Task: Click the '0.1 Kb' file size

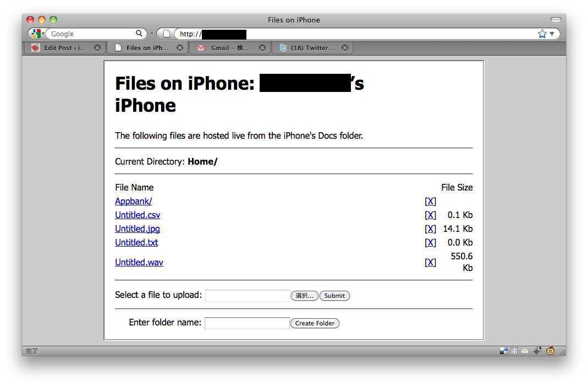Action: (460, 215)
